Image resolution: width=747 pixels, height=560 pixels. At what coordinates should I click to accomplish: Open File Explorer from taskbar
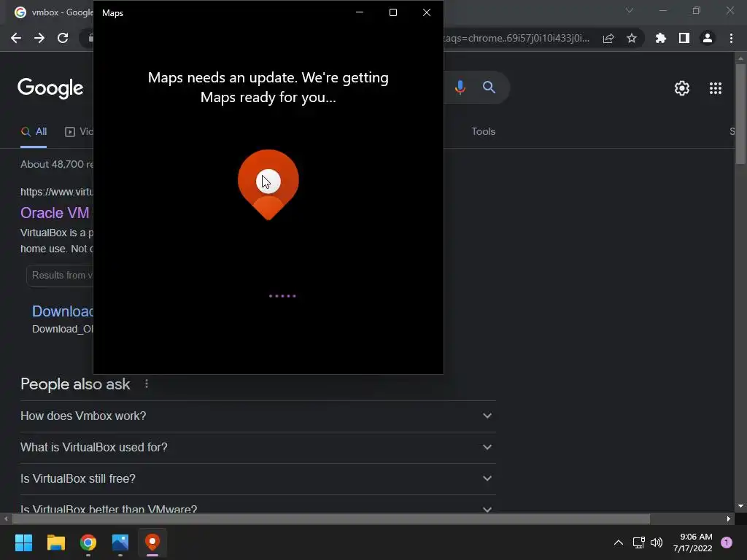tap(55, 542)
